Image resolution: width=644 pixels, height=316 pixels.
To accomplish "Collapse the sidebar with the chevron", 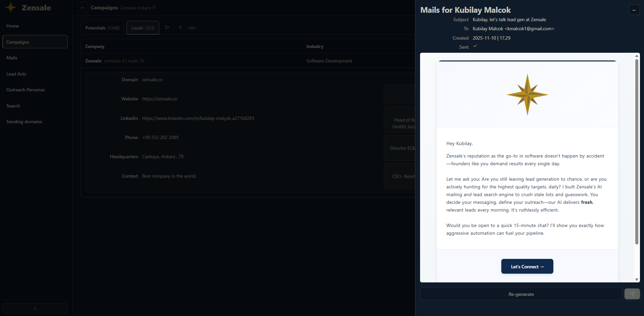I will tap(35, 308).
